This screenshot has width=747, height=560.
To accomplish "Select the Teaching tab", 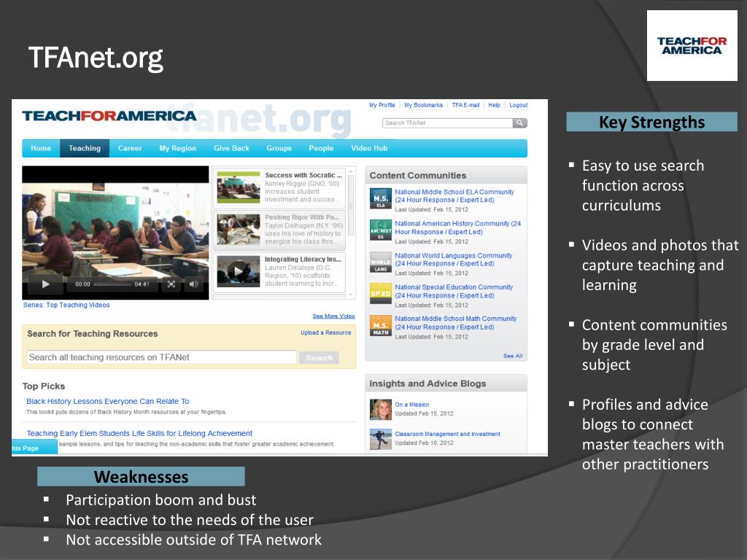I will (x=85, y=148).
